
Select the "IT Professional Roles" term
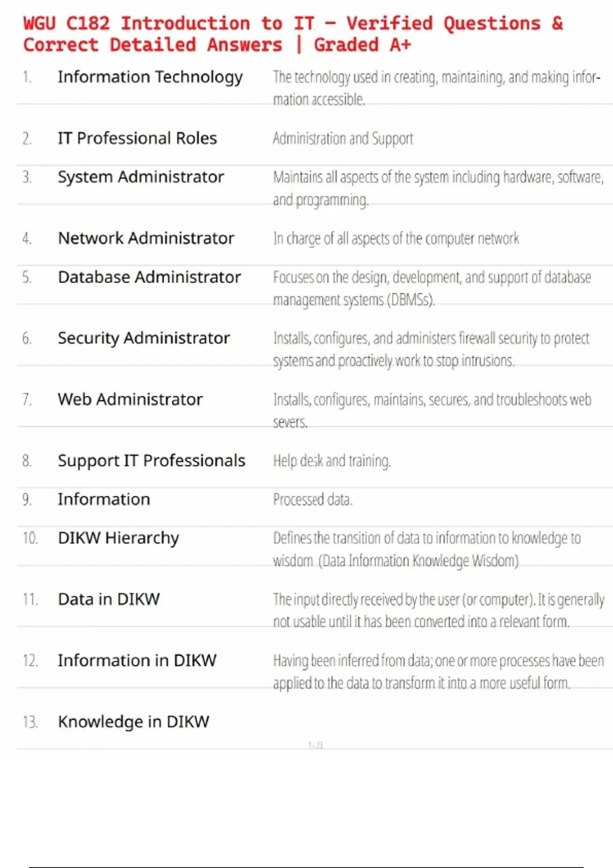[137, 138]
